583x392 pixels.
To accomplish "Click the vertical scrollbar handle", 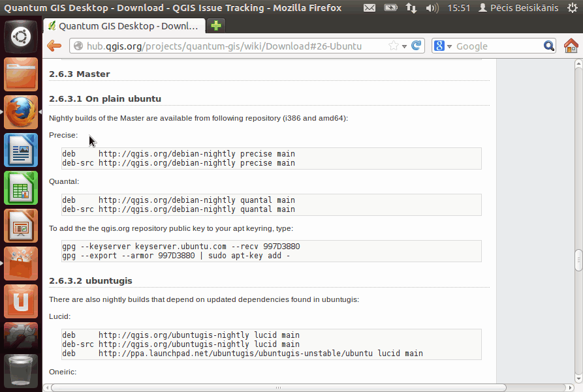I will click(578, 261).
